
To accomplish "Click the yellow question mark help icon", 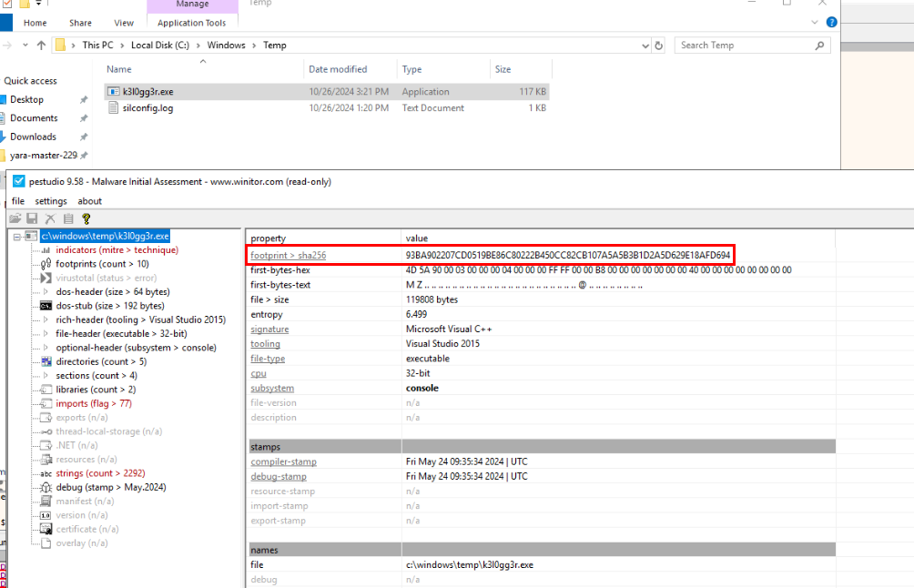I will click(x=86, y=218).
